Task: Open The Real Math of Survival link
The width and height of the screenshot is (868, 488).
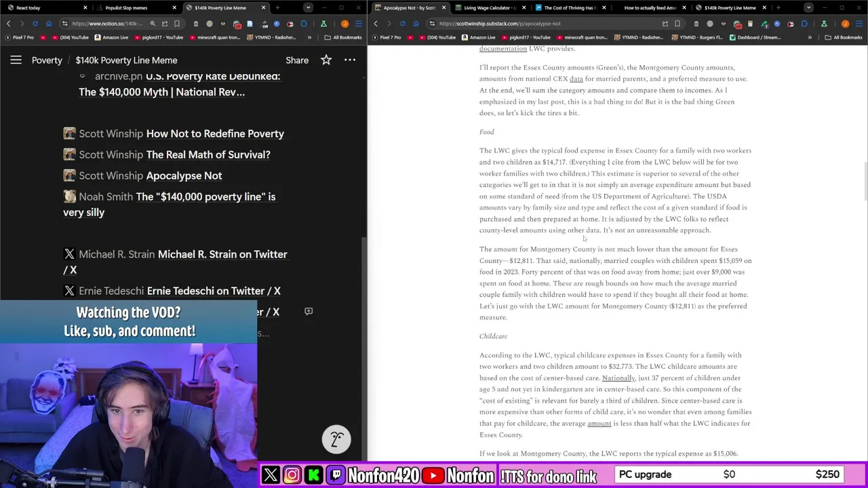Action: [x=208, y=155]
